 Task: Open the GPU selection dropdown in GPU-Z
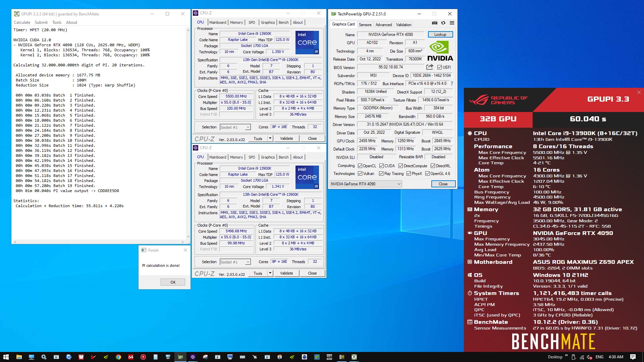[366, 184]
